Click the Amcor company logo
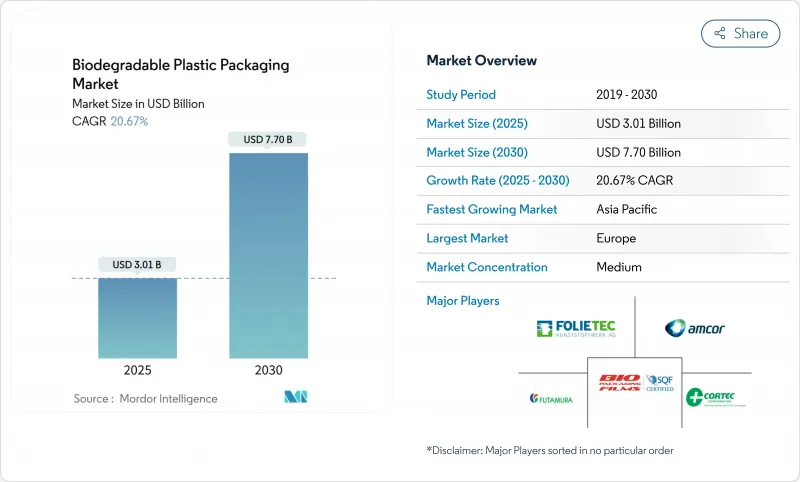 tap(692, 328)
